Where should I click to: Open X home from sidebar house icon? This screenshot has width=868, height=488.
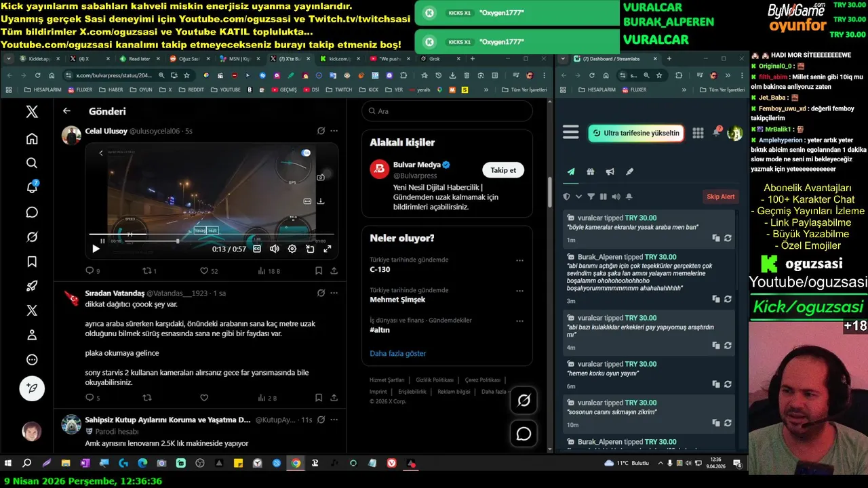click(x=32, y=139)
